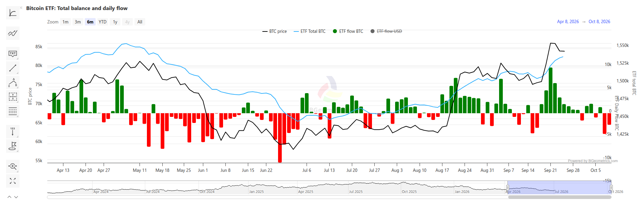This screenshot has height=201, width=644.
Task: Enable the hidden ETF flow USD series
Action: (386, 31)
